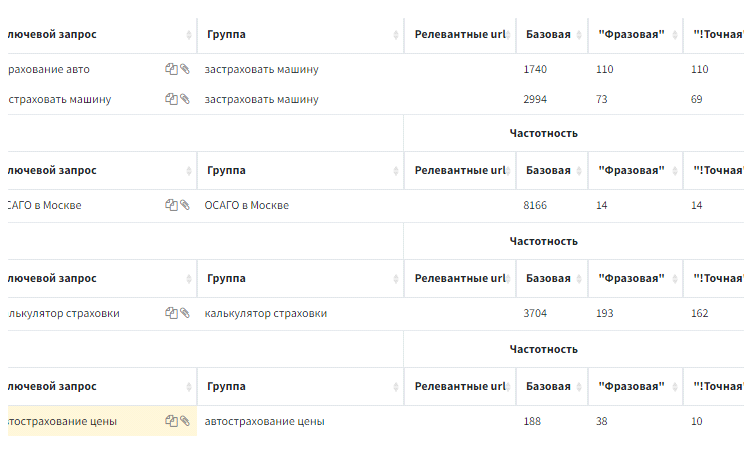Image resolution: width=750 pixels, height=450 pixels.
Task: Click copy icon in the 2994 frequency row
Action: [171, 99]
